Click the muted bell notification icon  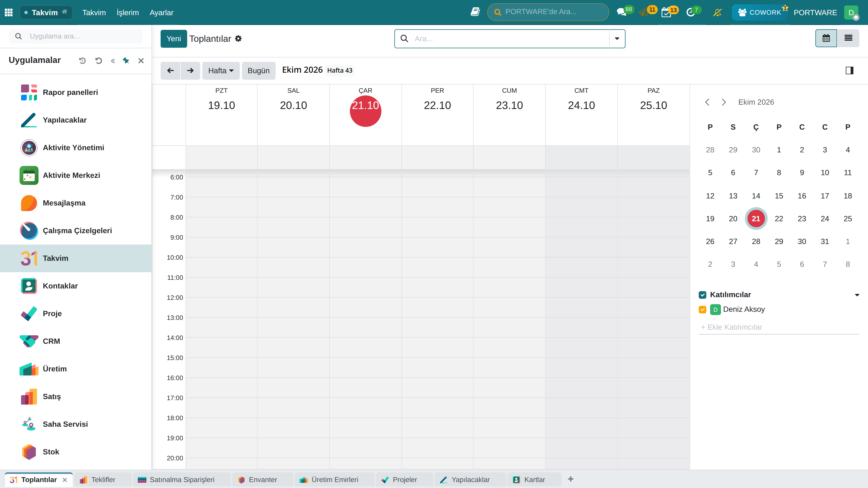[717, 12]
